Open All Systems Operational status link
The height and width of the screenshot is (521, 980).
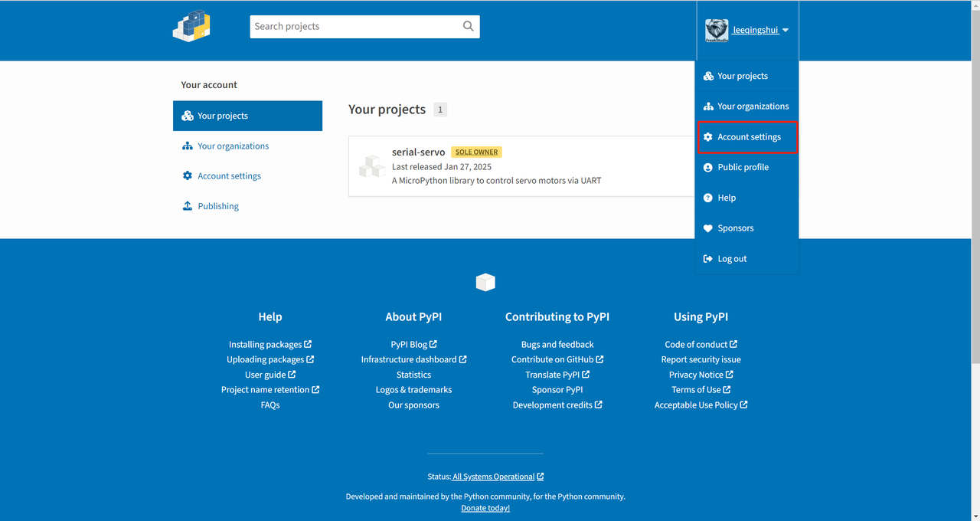(x=498, y=477)
